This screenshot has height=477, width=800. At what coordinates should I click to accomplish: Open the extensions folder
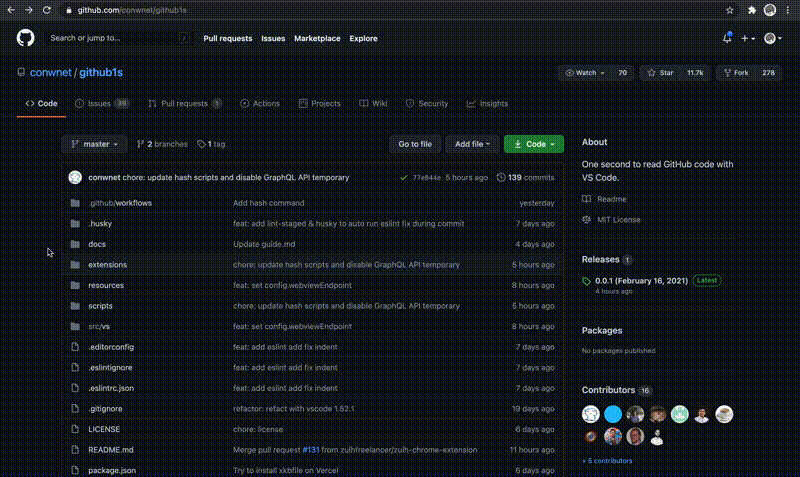click(x=108, y=265)
